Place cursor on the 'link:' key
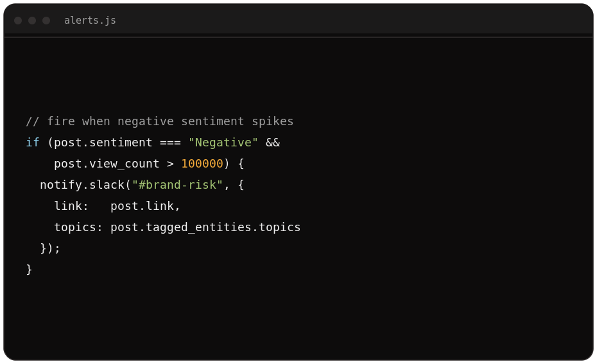The image size is (597, 364). pyautogui.click(x=71, y=206)
